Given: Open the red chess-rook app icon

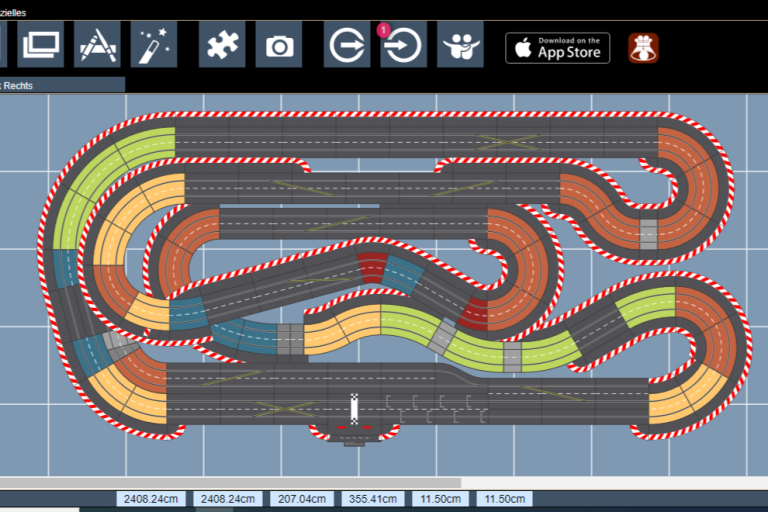Looking at the screenshot, I should 643,48.
